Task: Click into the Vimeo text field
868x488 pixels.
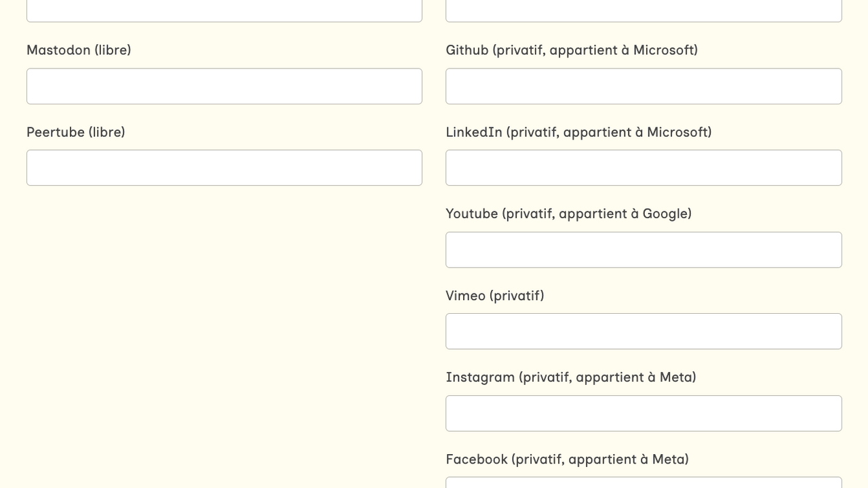Action: pyautogui.click(x=643, y=331)
